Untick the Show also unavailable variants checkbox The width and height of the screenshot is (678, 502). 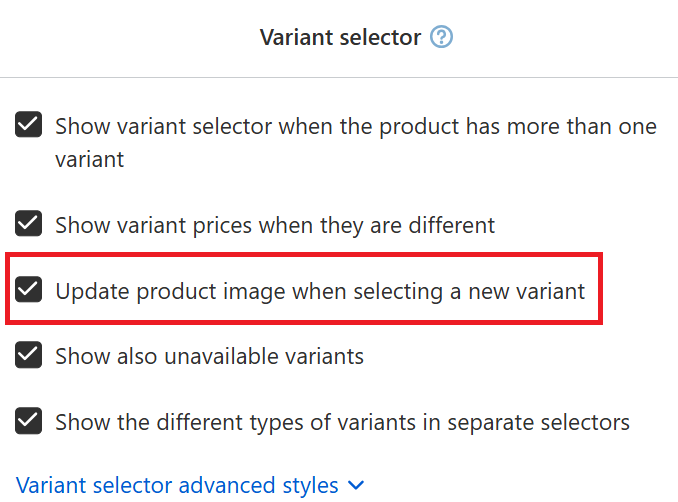[29, 355]
